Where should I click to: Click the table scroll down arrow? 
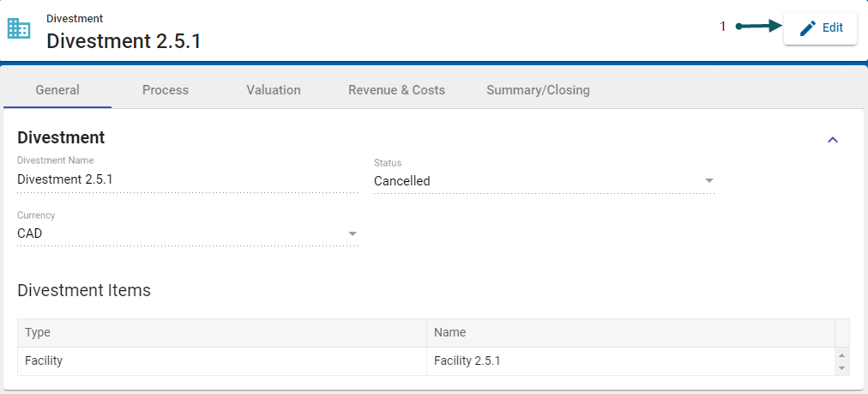[x=842, y=368]
